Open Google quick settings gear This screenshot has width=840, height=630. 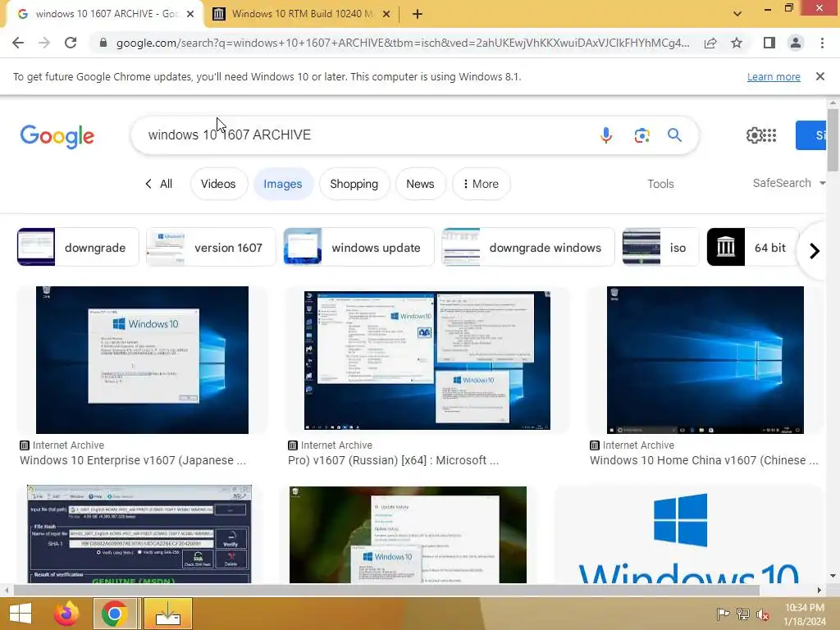tap(754, 135)
